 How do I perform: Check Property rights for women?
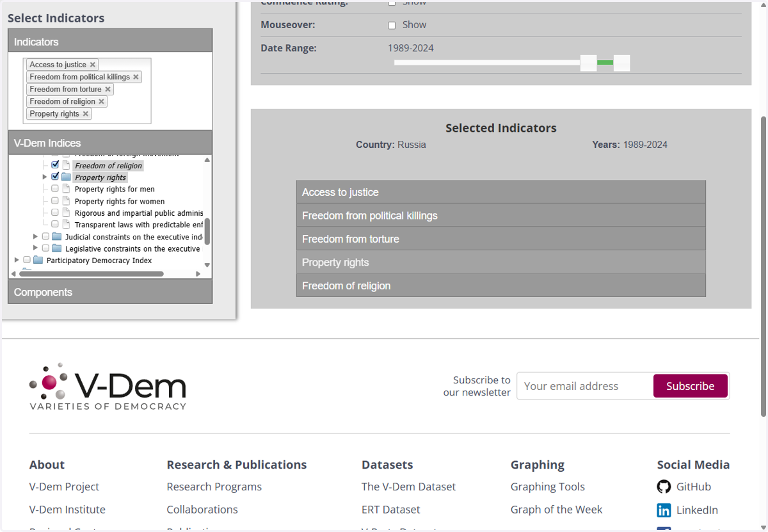point(55,201)
